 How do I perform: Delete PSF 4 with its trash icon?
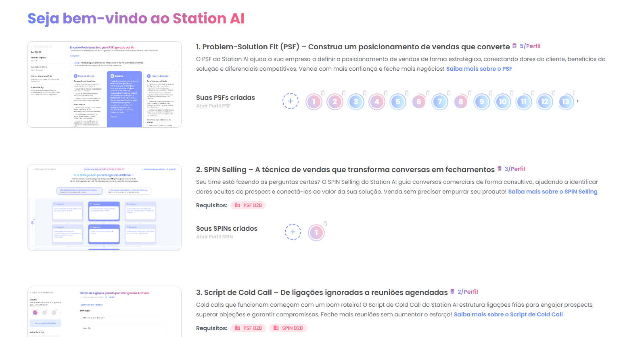(x=386, y=93)
